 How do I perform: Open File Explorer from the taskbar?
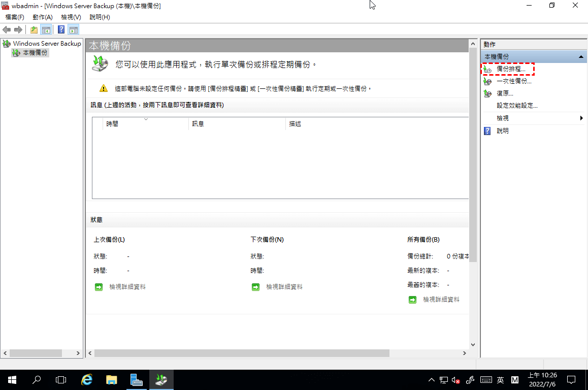point(111,380)
